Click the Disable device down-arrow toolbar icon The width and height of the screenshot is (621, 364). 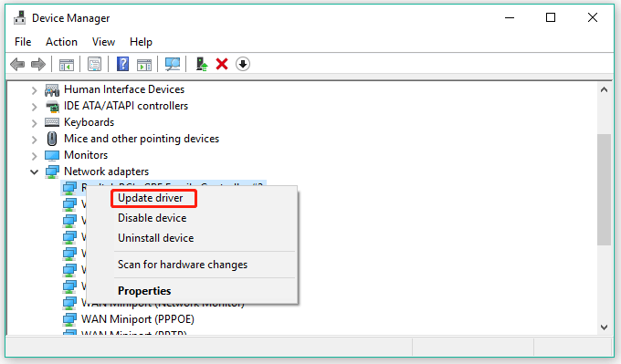[x=243, y=64]
